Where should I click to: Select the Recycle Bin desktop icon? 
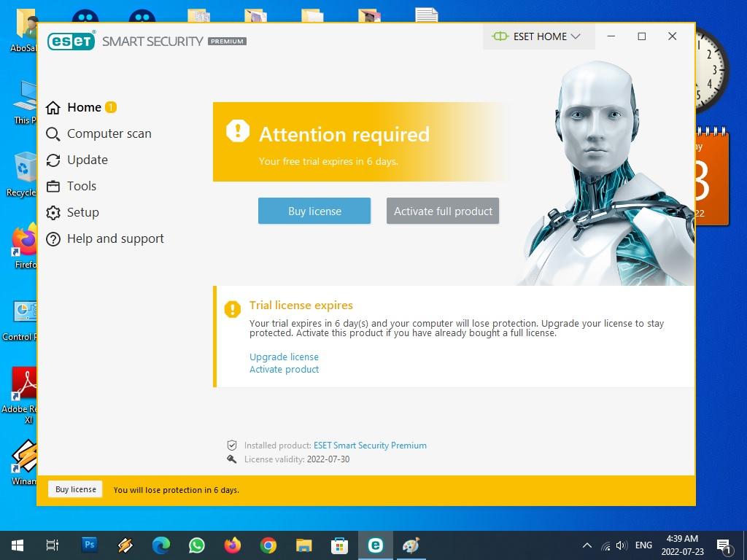coord(21,175)
